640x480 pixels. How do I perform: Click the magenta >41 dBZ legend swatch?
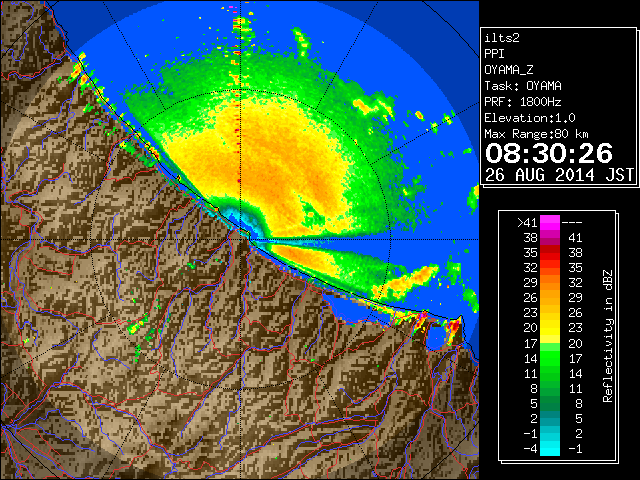pyautogui.click(x=550, y=223)
